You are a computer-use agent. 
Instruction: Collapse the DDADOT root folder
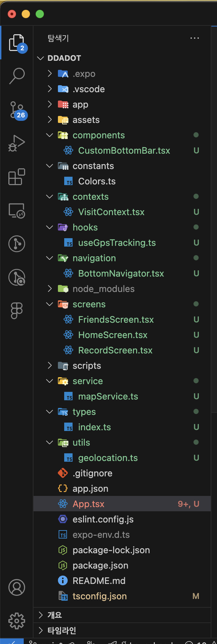point(40,58)
